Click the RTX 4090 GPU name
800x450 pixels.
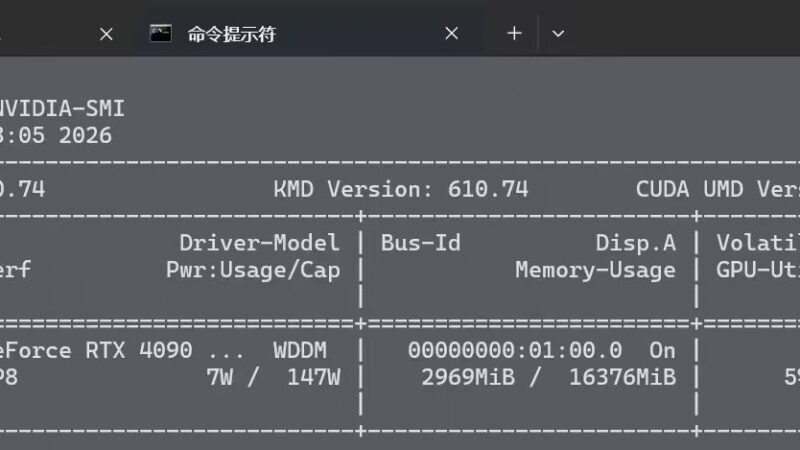tap(139, 351)
